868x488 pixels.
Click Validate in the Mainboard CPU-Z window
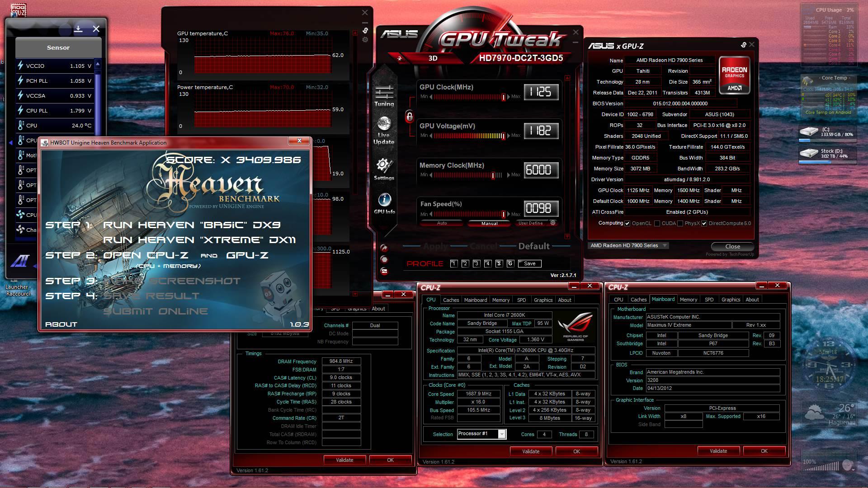(718, 451)
